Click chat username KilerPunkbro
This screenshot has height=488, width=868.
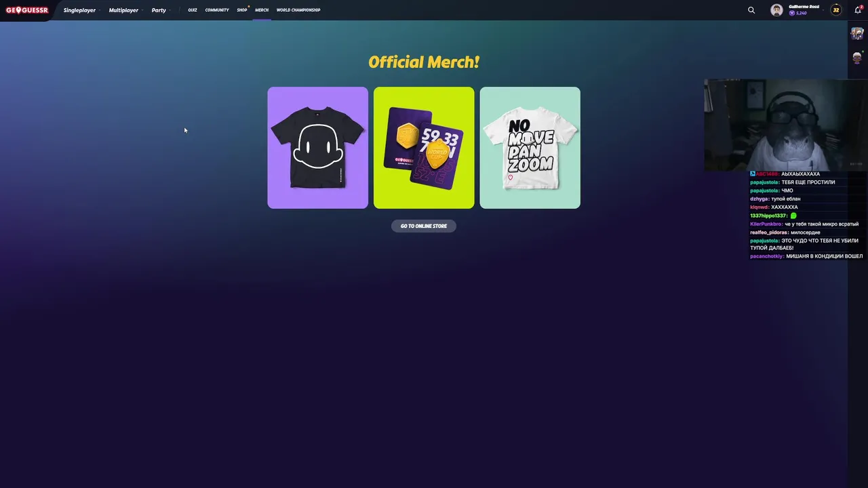click(766, 224)
